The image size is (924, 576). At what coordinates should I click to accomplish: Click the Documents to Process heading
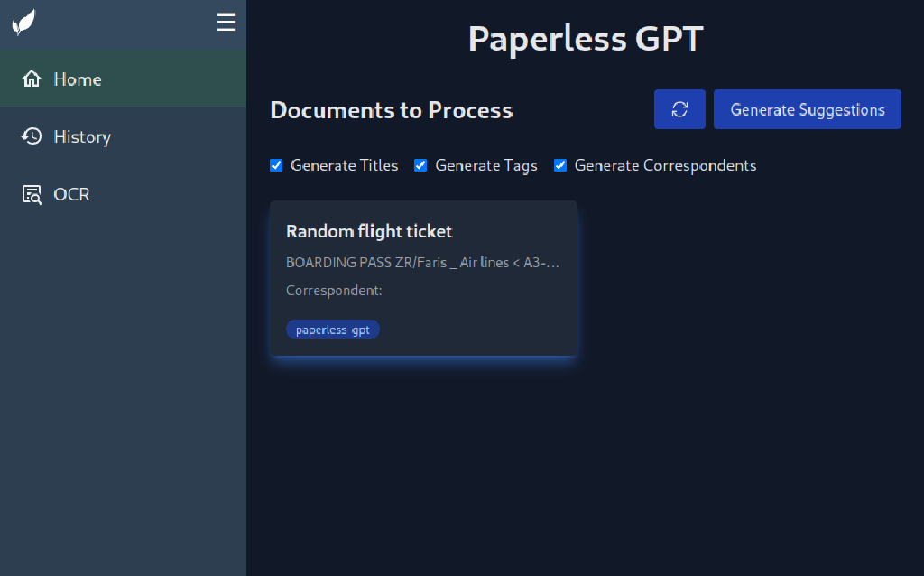pos(392,110)
